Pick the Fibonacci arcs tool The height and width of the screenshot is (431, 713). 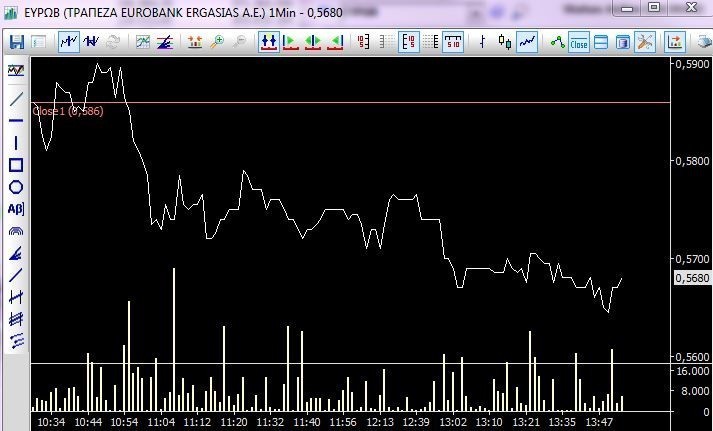(x=16, y=231)
